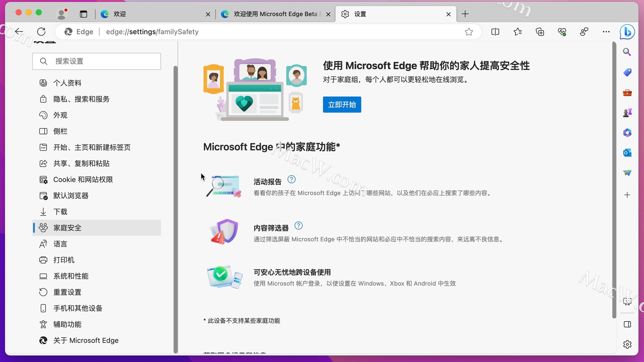Open Cookie 和网站权限 settings
644x362 pixels.
click(97, 179)
